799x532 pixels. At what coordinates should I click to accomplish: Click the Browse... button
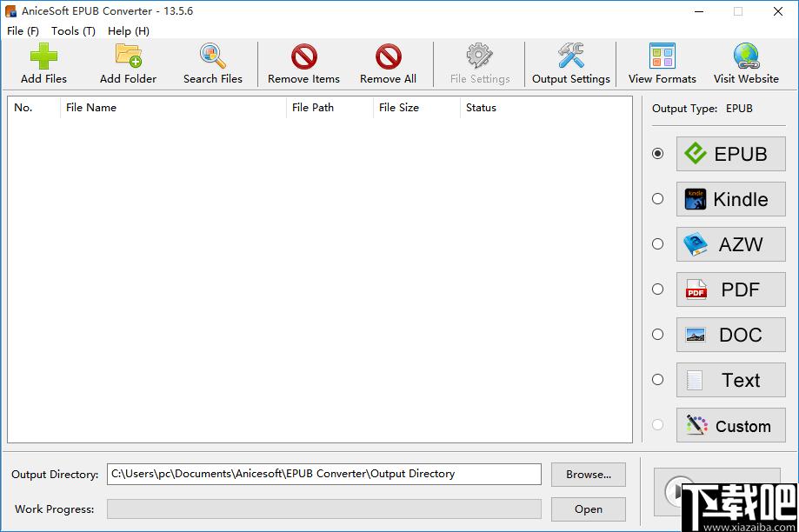[589, 475]
